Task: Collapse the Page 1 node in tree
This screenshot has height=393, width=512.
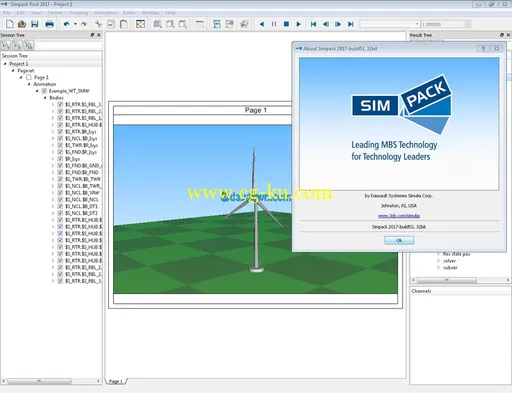Action: (x=21, y=77)
